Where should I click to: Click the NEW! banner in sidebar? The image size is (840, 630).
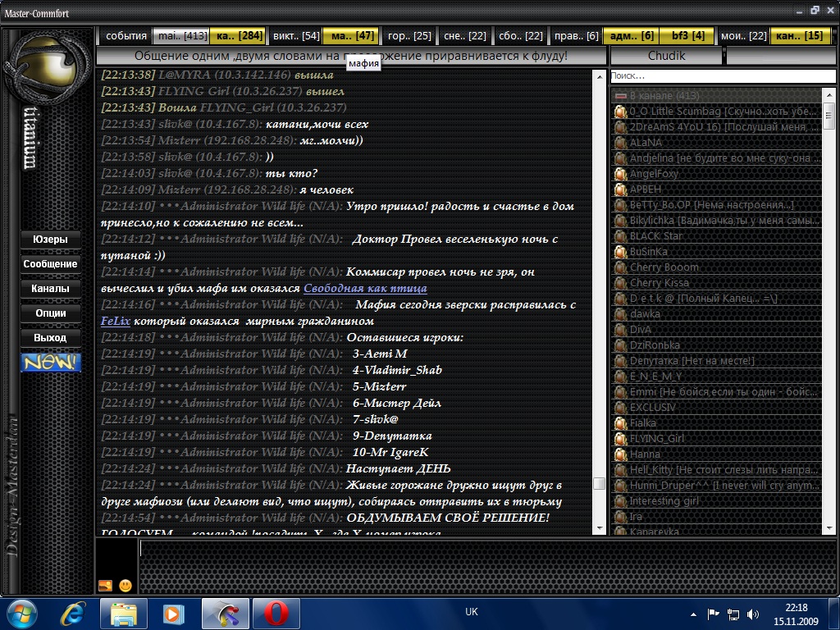pos(51,362)
